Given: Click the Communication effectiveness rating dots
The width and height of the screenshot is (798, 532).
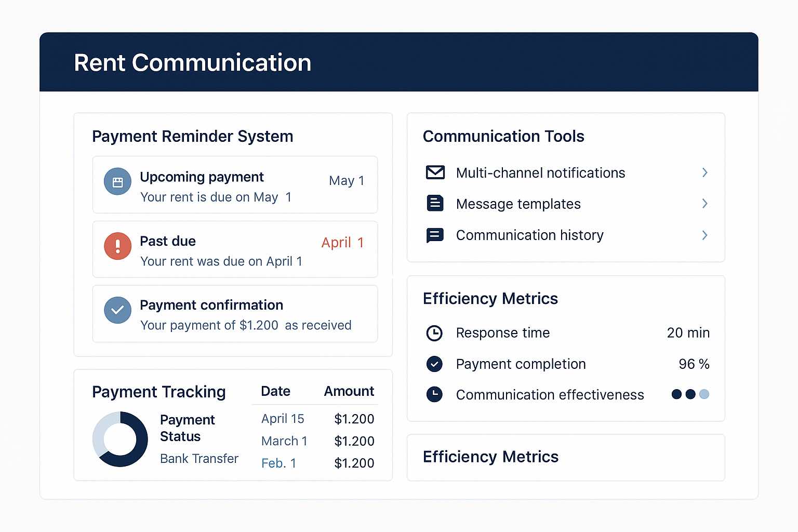Looking at the screenshot, I should [x=690, y=394].
